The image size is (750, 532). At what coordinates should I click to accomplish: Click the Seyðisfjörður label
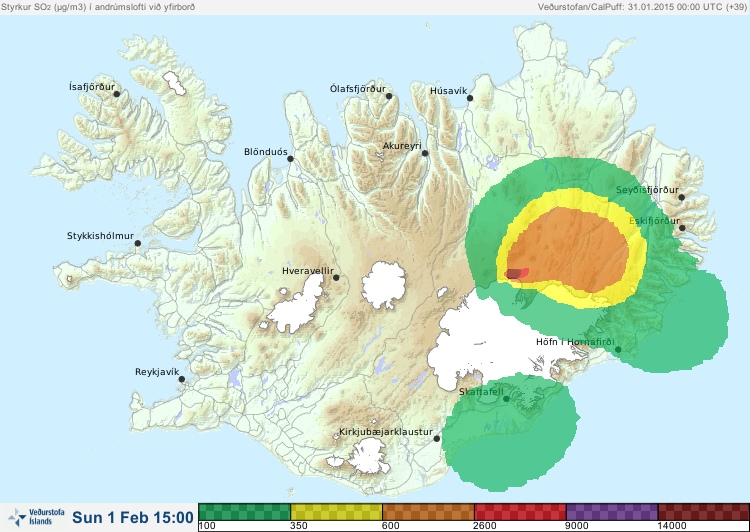click(647, 190)
